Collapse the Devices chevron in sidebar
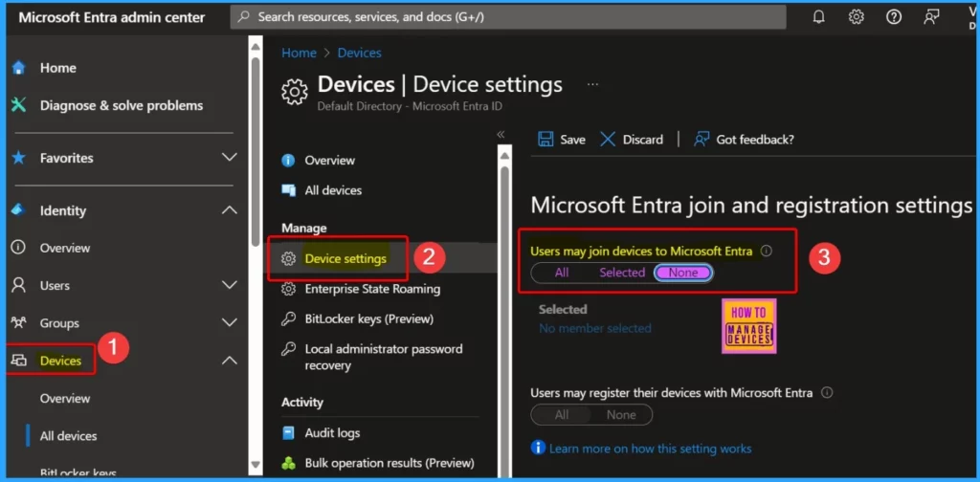Screen dimensions: 980x482 coord(230,361)
